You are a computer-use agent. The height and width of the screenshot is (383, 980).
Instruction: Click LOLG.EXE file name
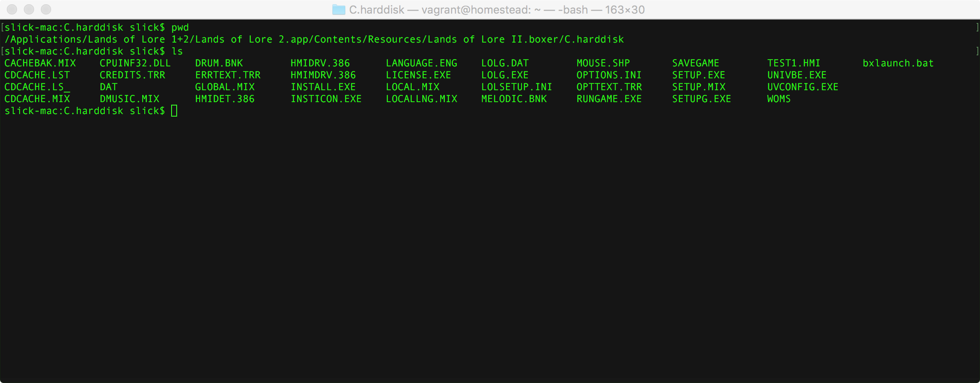point(505,75)
